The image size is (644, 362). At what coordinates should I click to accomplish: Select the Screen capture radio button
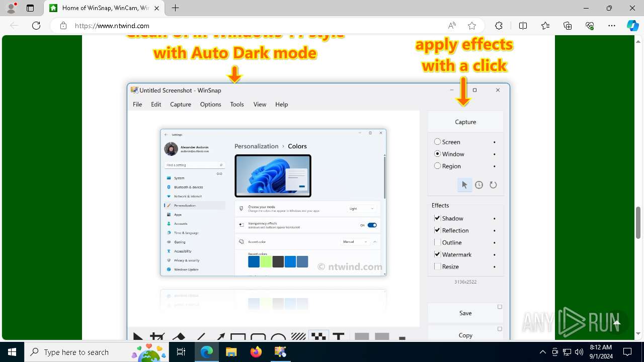(x=437, y=142)
